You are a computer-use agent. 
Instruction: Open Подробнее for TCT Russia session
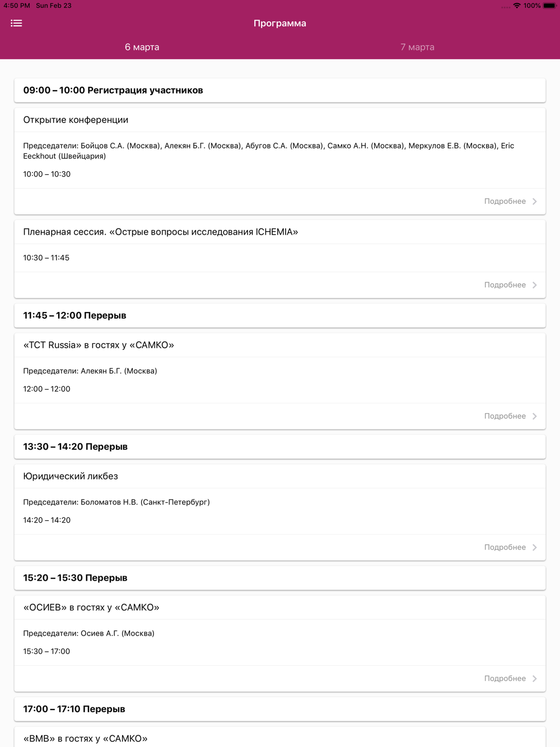coord(505,416)
